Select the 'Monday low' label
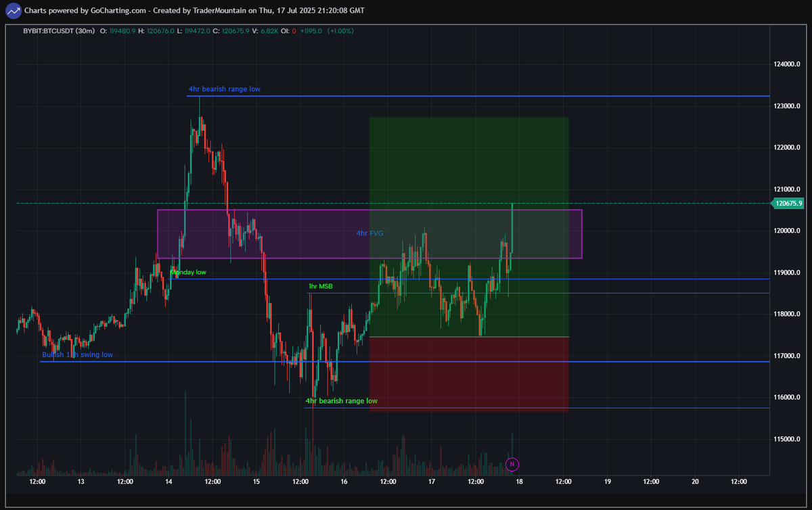The width and height of the screenshot is (812, 510). [188, 273]
